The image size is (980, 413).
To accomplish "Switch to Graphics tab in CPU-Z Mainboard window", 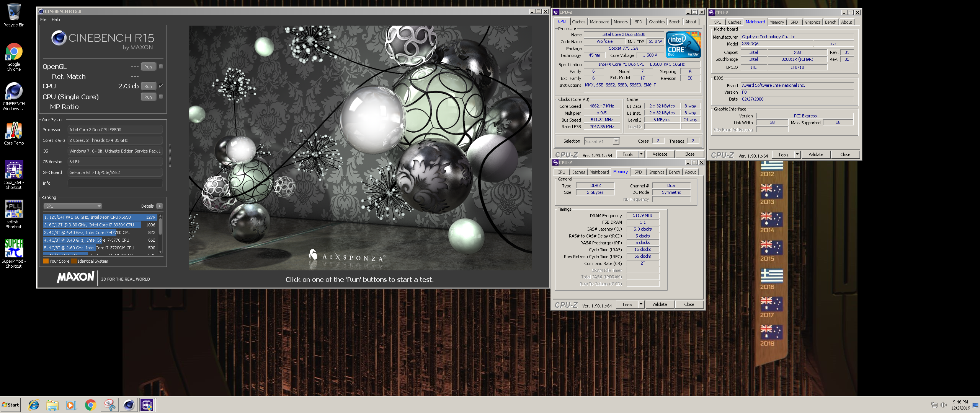I will pyautogui.click(x=812, y=23).
